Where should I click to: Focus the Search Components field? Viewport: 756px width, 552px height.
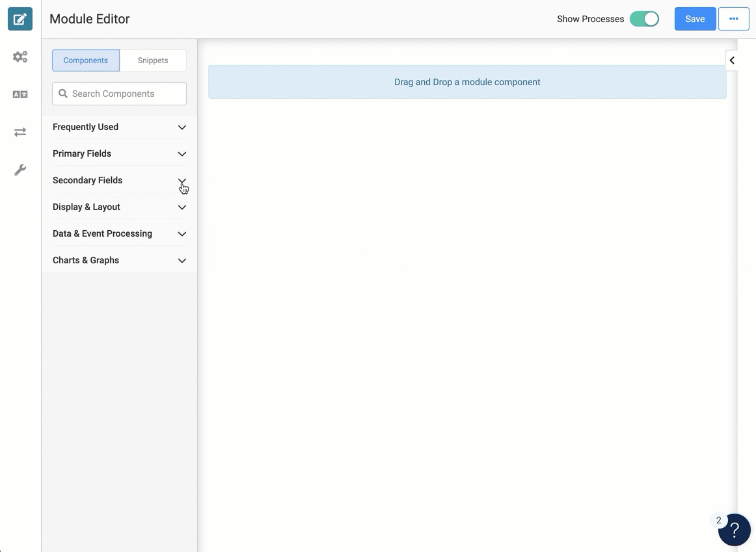[x=119, y=94]
